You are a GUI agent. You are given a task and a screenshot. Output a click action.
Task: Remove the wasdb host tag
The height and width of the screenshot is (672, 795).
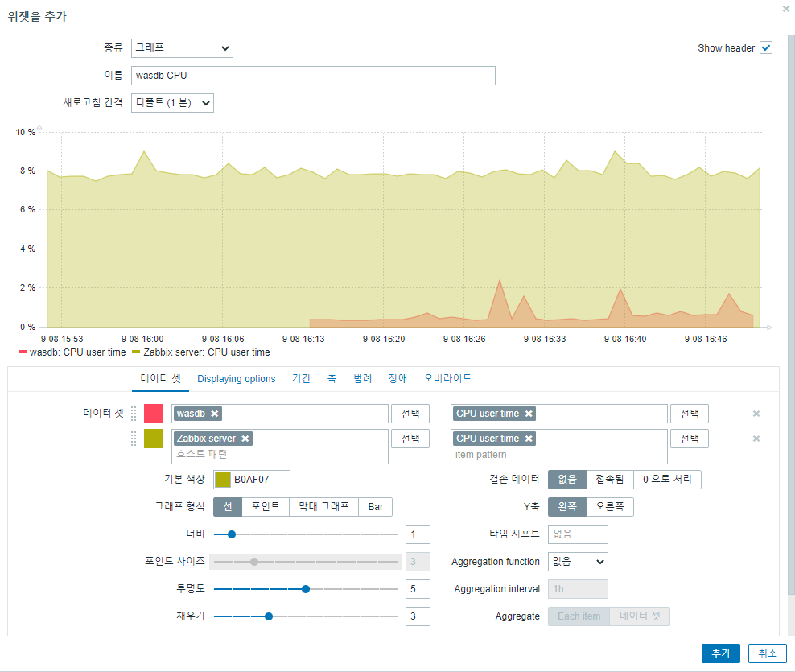click(x=215, y=414)
